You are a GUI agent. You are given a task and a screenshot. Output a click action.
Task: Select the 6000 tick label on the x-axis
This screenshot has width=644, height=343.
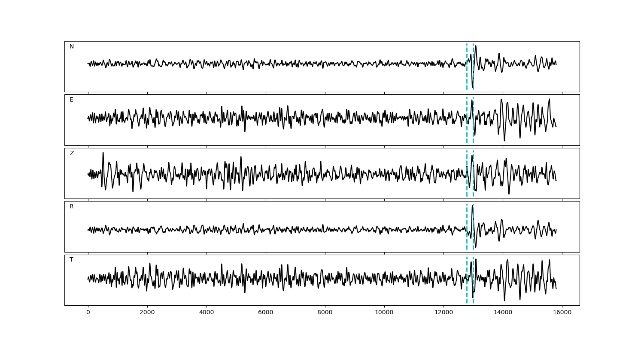click(266, 313)
